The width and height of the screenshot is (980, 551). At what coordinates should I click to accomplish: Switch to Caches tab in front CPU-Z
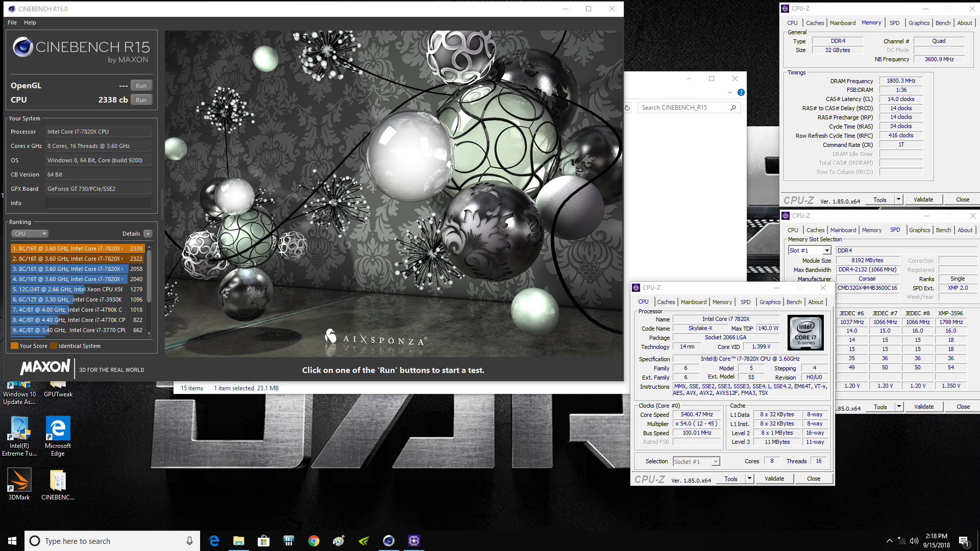pyautogui.click(x=666, y=302)
